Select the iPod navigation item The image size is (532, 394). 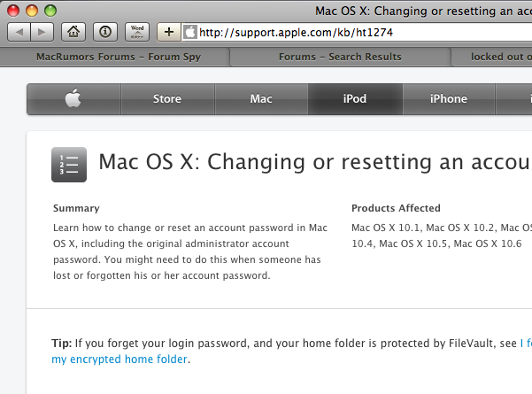tap(355, 99)
